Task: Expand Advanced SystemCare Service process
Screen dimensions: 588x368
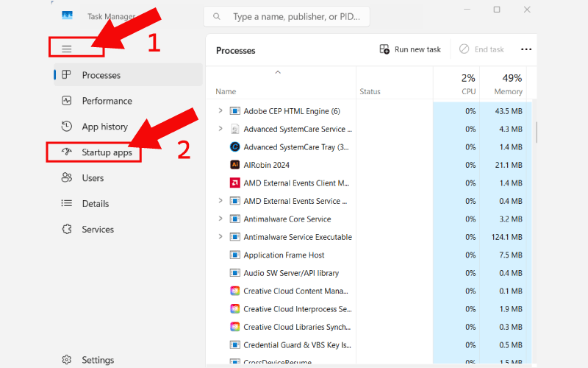Action: (220, 129)
